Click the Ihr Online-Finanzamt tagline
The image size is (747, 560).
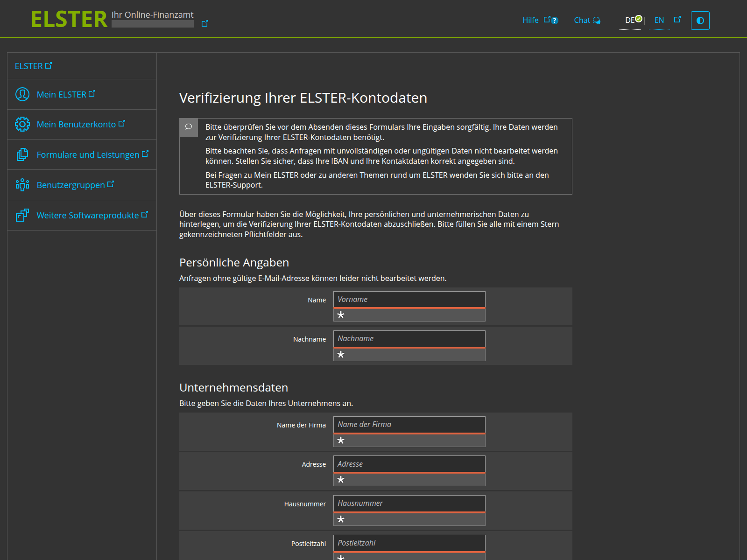click(152, 15)
